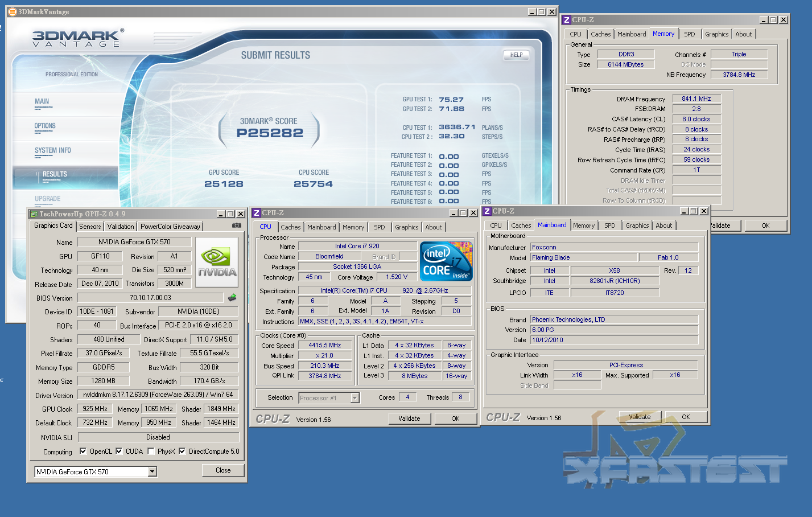Click the CPU score value 25754
The image size is (812, 517).
[313, 184]
